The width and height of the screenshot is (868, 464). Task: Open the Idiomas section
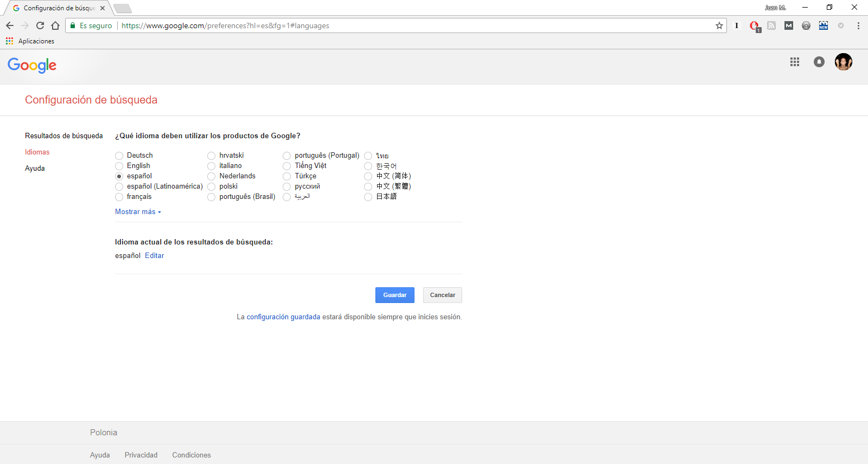click(x=37, y=152)
